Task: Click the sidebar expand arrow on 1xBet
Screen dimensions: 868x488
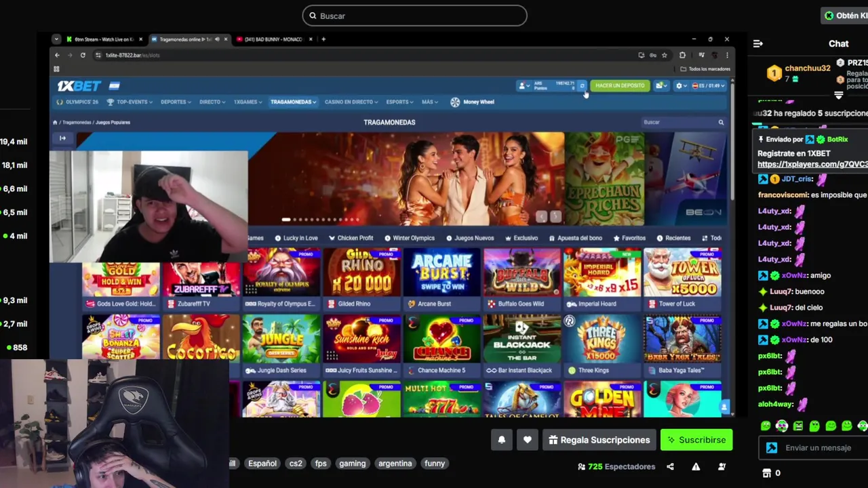Action: [x=62, y=138]
